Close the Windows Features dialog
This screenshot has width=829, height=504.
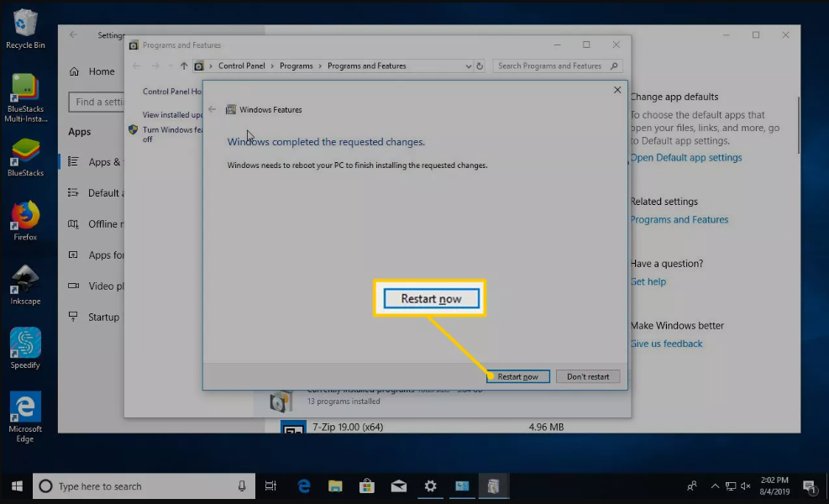click(x=617, y=90)
